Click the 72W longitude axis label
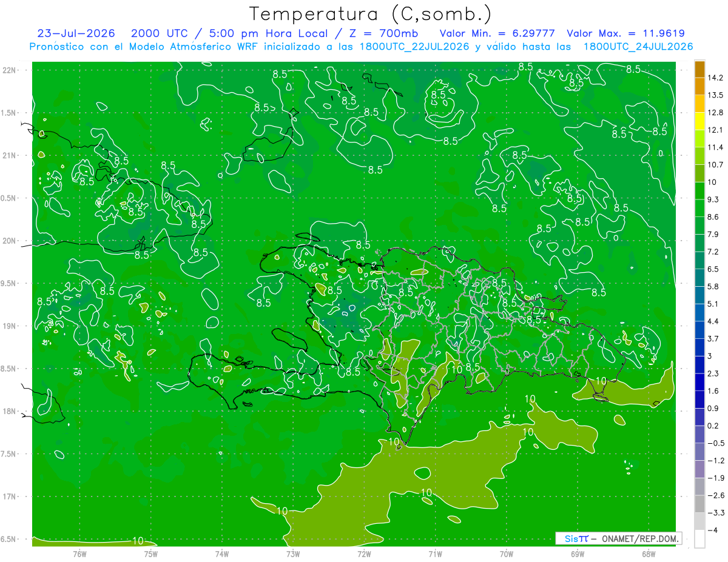Viewport: 728px width, 562px height. [x=364, y=554]
